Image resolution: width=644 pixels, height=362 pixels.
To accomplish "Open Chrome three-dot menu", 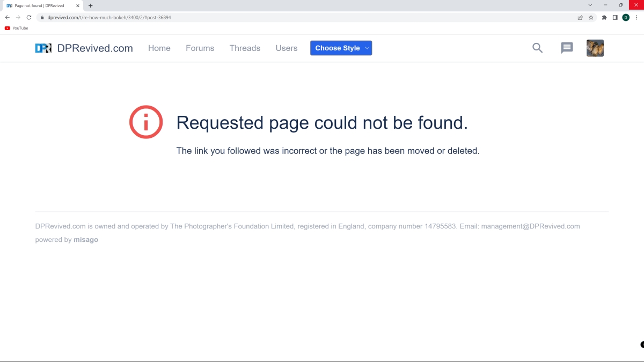I will click(636, 17).
